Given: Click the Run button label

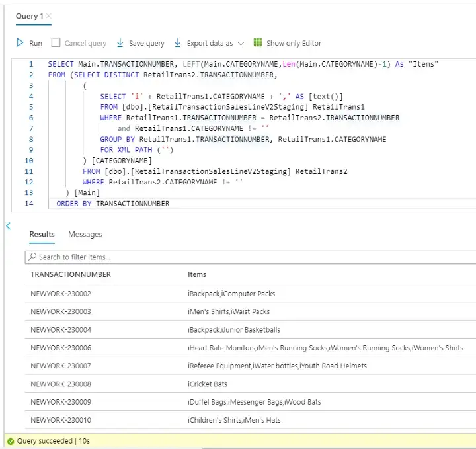Looking at the screenshot, I should (x=36, y=43).
